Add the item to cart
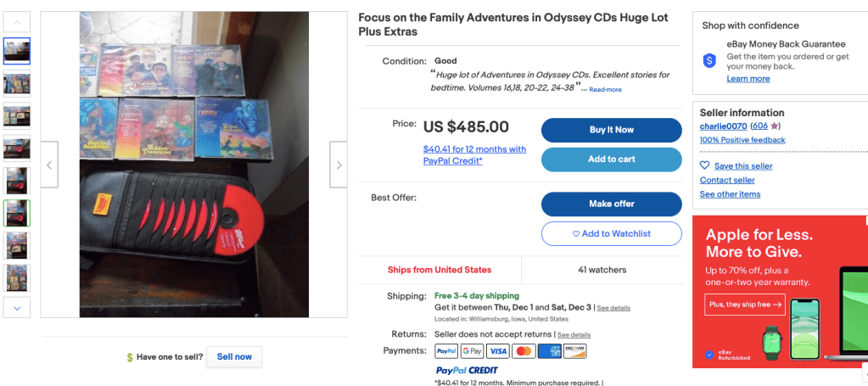This screenshot has height=386, width=868. [611, 159]
